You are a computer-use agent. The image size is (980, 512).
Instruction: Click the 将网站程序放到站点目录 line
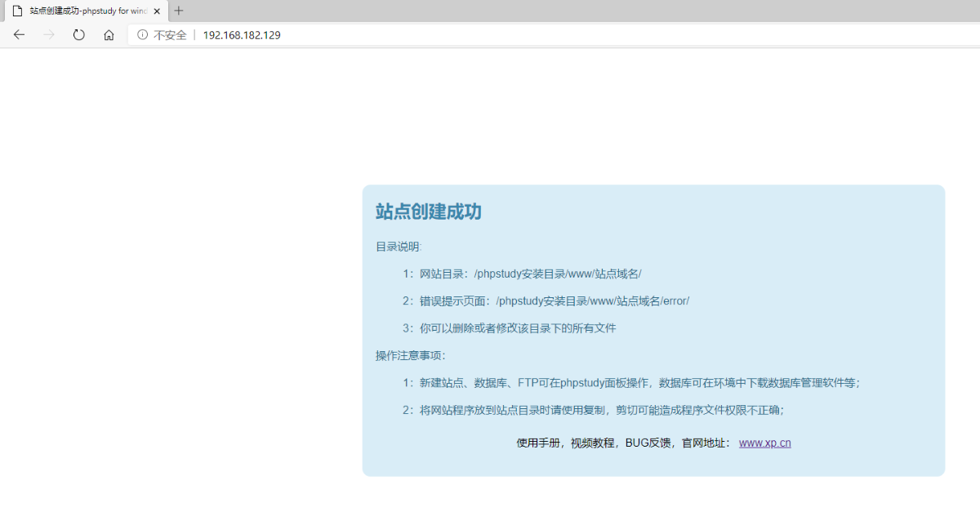(593, 410)
